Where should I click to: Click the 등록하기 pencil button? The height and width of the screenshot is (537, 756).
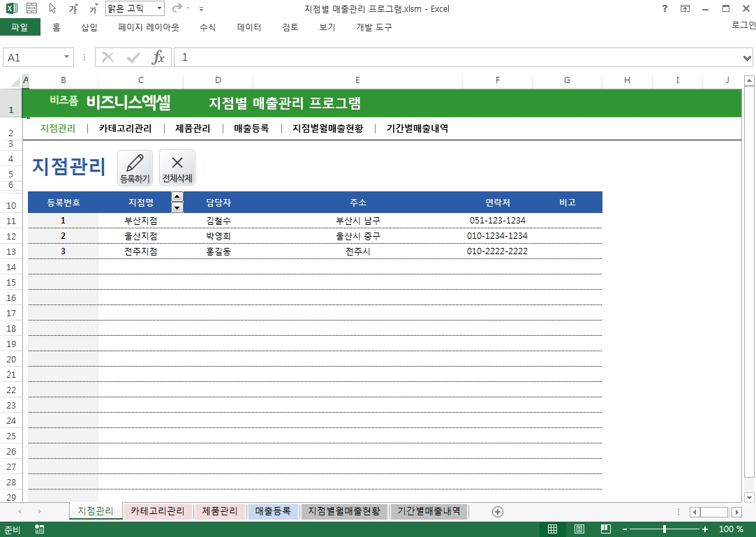135,168
